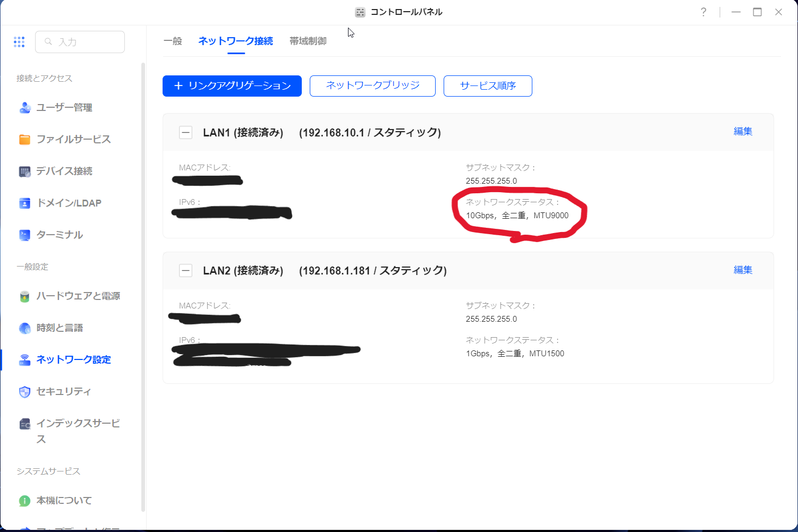Click the Terminal (ターミナル) icon
The height and width of the screenshot is (532, 798).
pos(25,235)
